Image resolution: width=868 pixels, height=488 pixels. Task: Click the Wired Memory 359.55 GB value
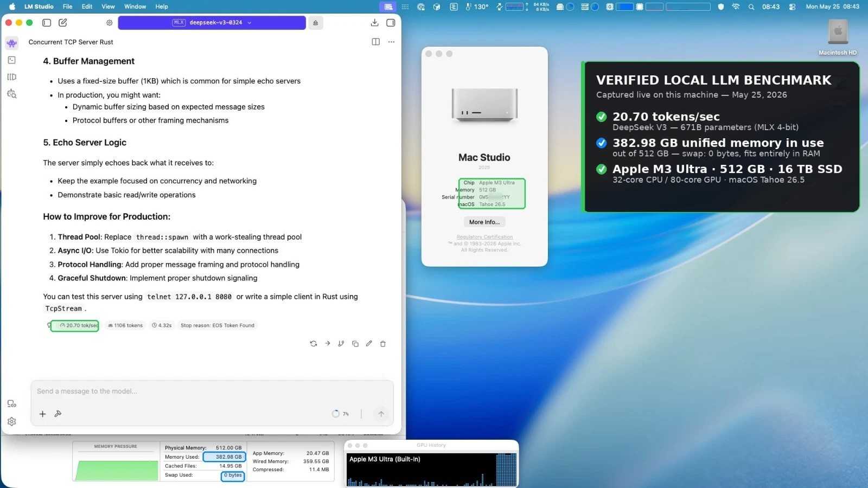click(x=316, y=461)
